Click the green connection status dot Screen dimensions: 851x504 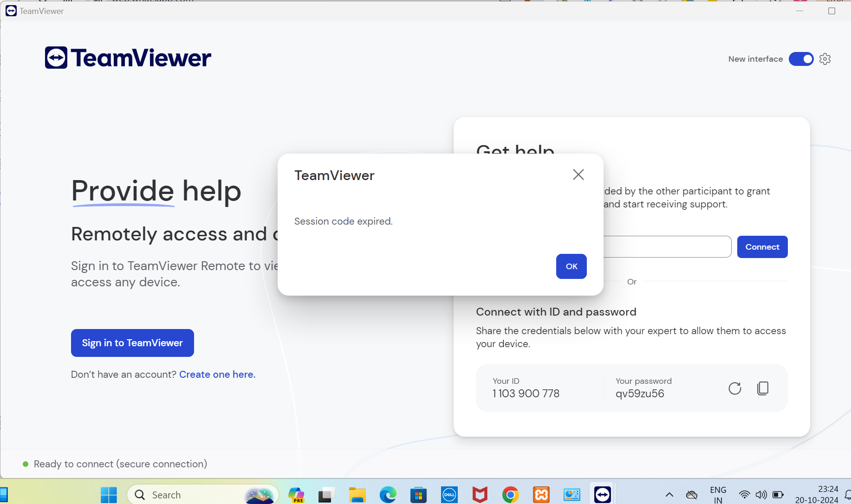tap(26, 464)
